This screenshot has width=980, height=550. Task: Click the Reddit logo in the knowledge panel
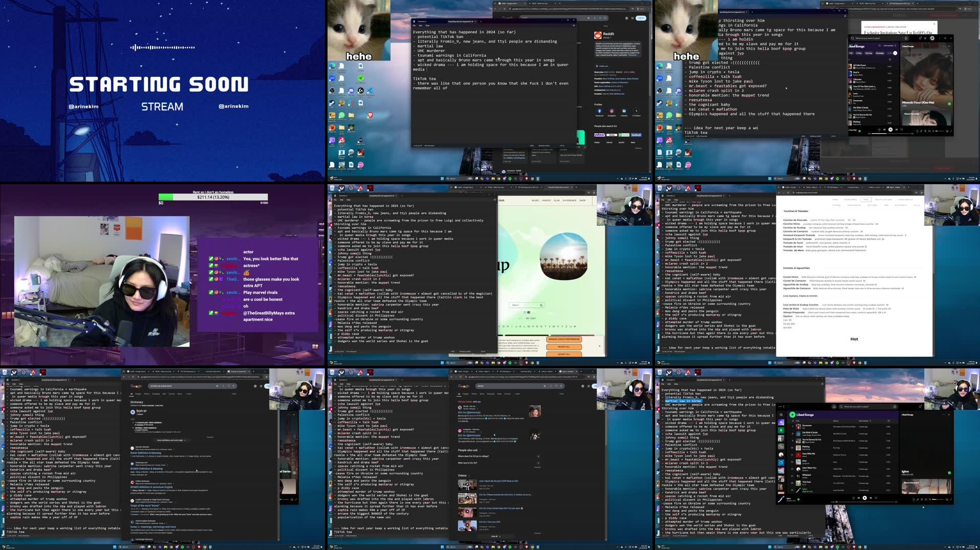pyautogui.click(x=598, y=35)
